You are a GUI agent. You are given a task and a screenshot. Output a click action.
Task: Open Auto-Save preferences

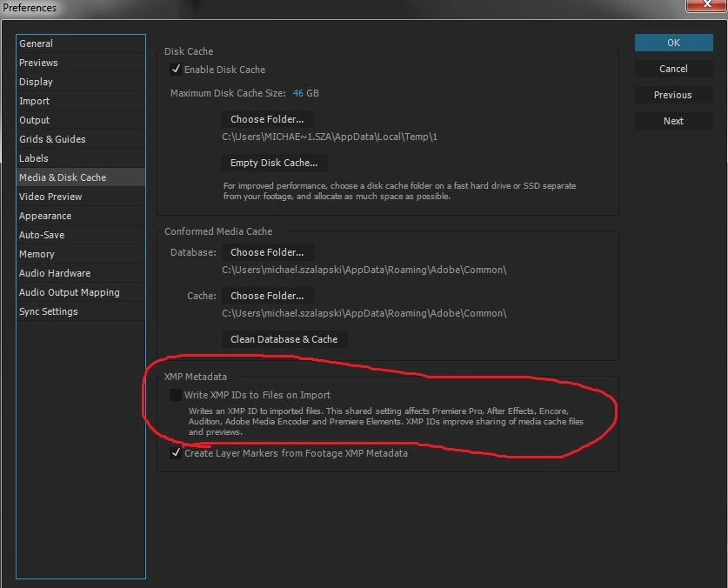[x=81, y=235]
